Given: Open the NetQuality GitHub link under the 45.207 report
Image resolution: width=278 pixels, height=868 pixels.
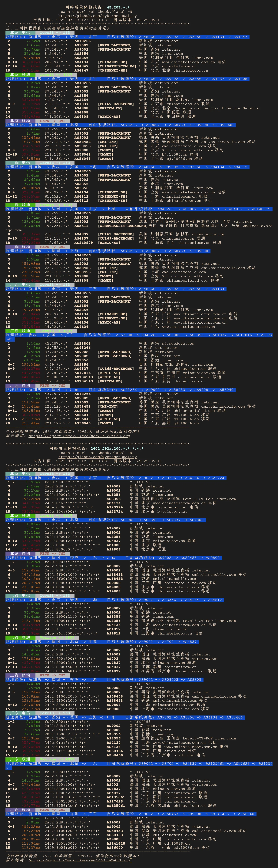Looking at the screenshot, I should 98,16.
